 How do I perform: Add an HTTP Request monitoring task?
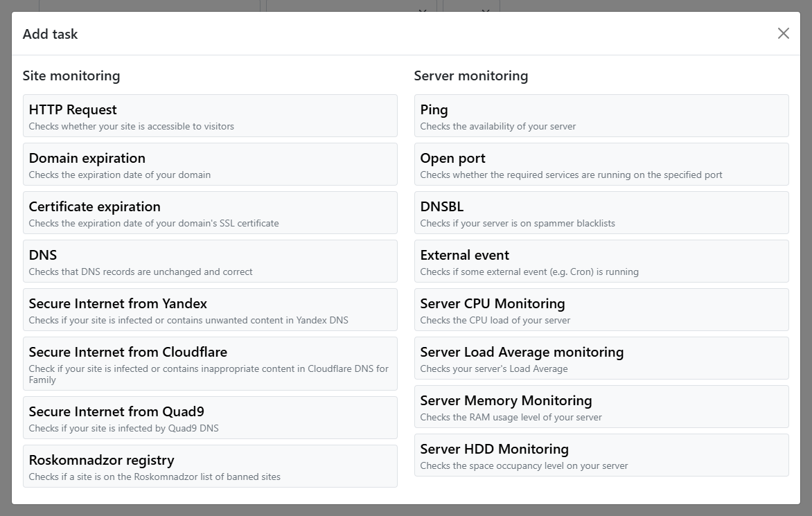coord(210,116)
